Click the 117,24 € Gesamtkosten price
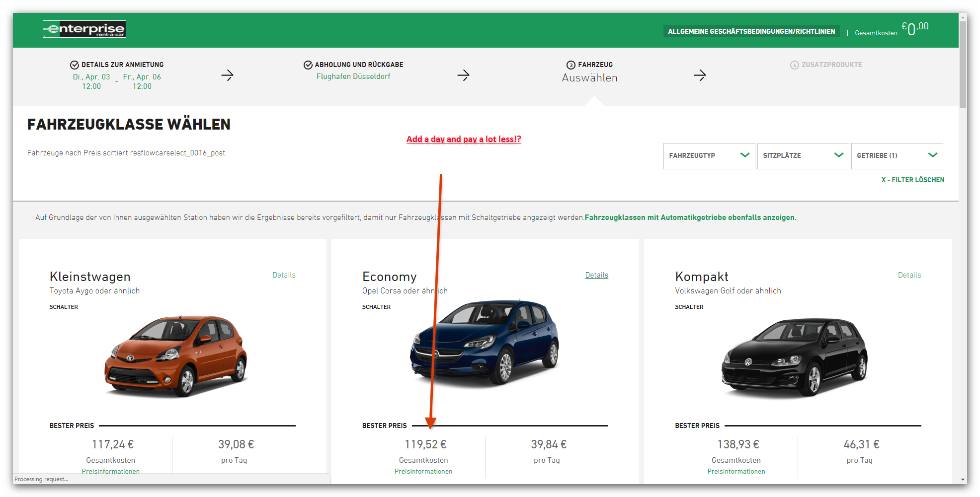This screenshot has width=980, height=497. tap(113, 444)
